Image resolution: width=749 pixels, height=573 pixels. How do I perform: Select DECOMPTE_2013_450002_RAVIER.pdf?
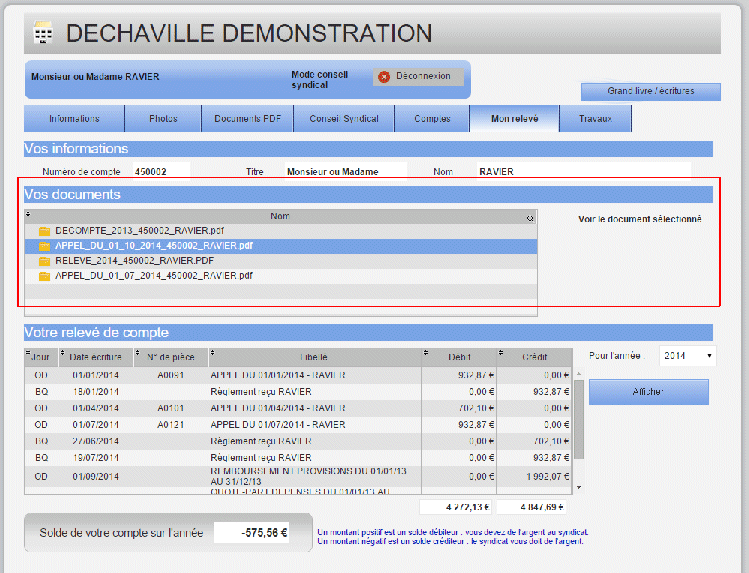(x=281, y=231)
